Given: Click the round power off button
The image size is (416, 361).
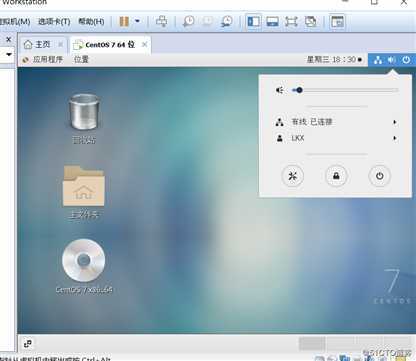Looking at the screenshot, I should [x=379, y=176].
